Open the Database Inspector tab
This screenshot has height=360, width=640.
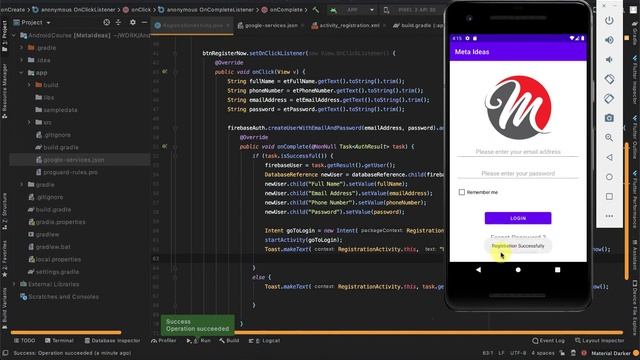pyautogui.click(x=112, y=340)
